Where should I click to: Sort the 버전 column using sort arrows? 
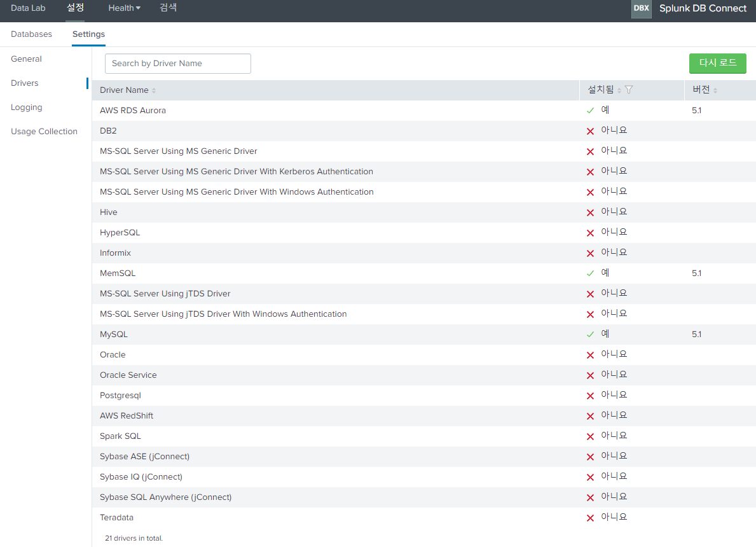click(x=715, y=90)
